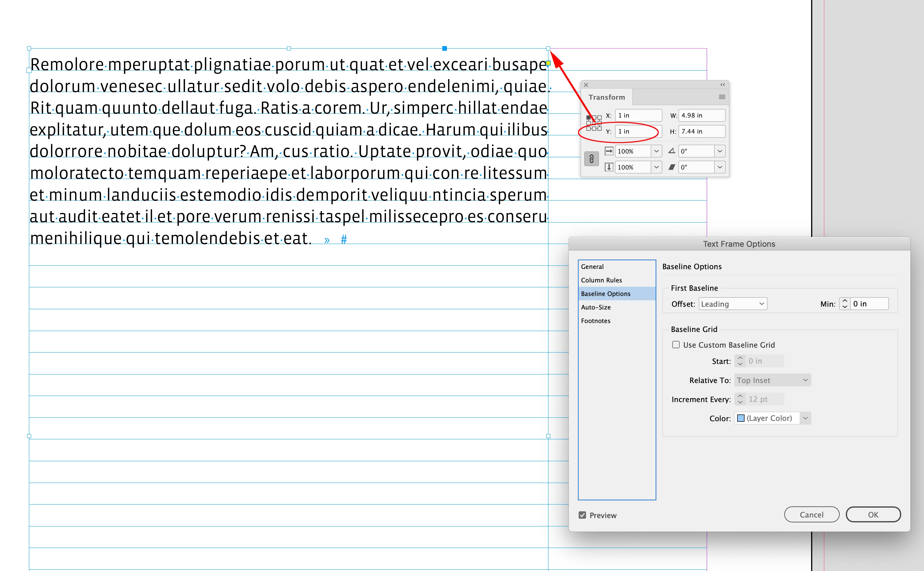Open the Scale X percentage dropdown arrow

tap(657, 151)
